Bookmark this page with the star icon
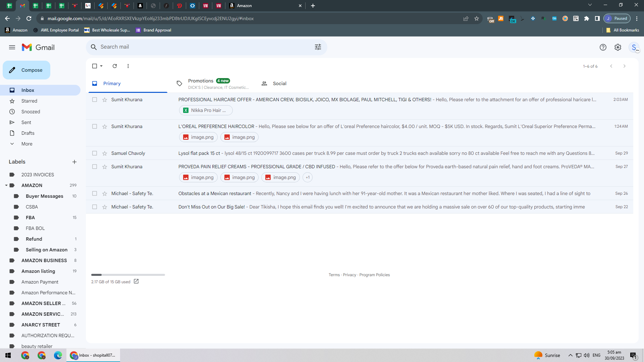Image resolution: width=644 pixels, height=362 pixels. (477, 18)
